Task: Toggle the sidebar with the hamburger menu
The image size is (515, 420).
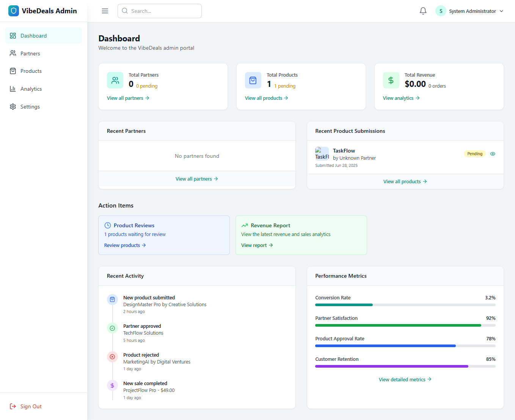Action: pyautogui.click(x=105, y=11)
